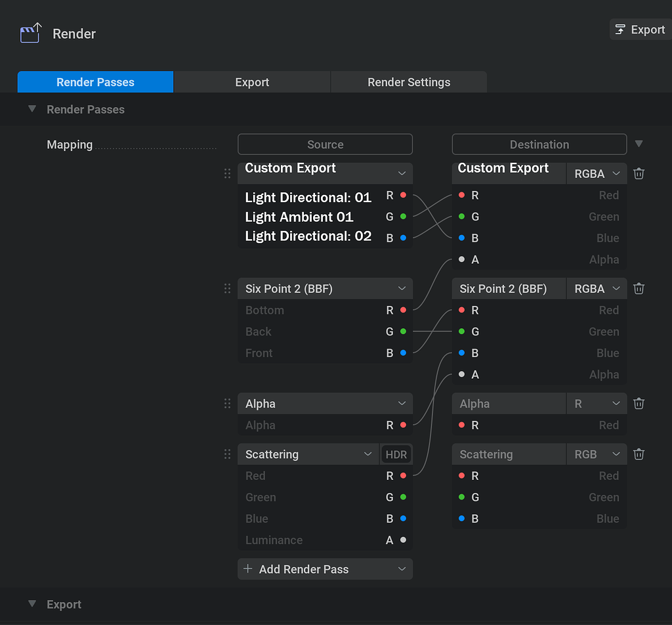Switch to the Export tab
This screenshot has width=672, height=625.
pos(251,82)
